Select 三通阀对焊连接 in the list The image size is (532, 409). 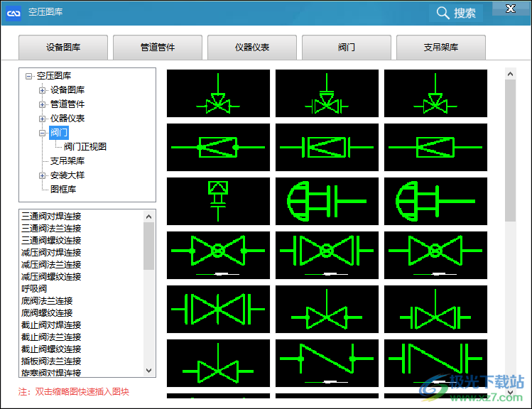click(x=51, y=217)
